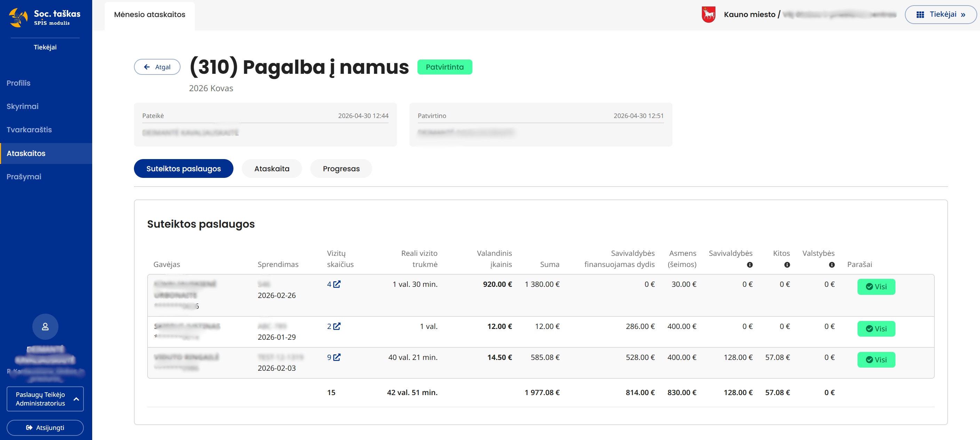Open Skyrimai in the sidebar
The height and width of the screenshot is (440, 980).
[23, 106]
